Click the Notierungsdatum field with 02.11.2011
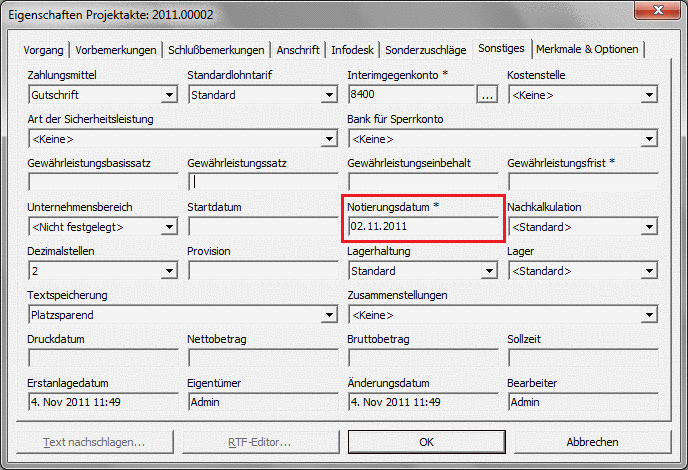688x470 pixels. coord(423,226)
